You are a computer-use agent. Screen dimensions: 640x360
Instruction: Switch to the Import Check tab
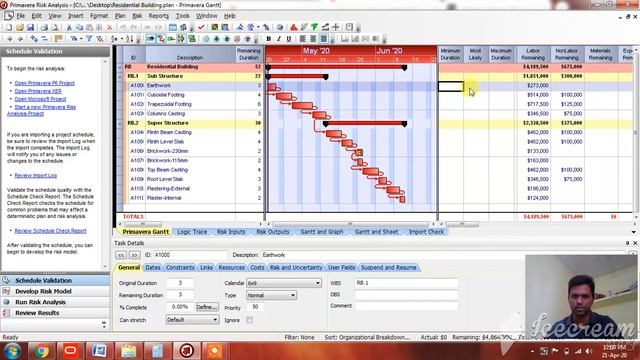click(x=426, y=232)
